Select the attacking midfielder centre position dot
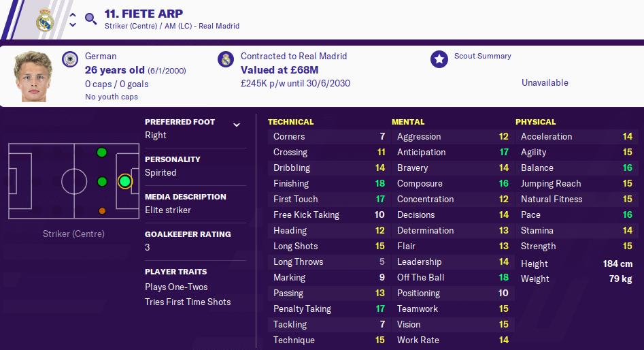Screen dimensions: 644x350 [102, 182]
